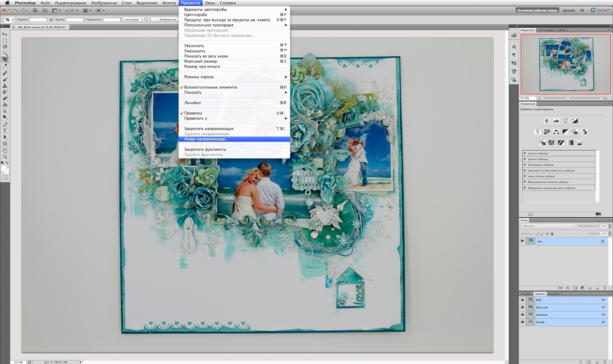Select the Healing Brush tool

click(x=5, y=73)
